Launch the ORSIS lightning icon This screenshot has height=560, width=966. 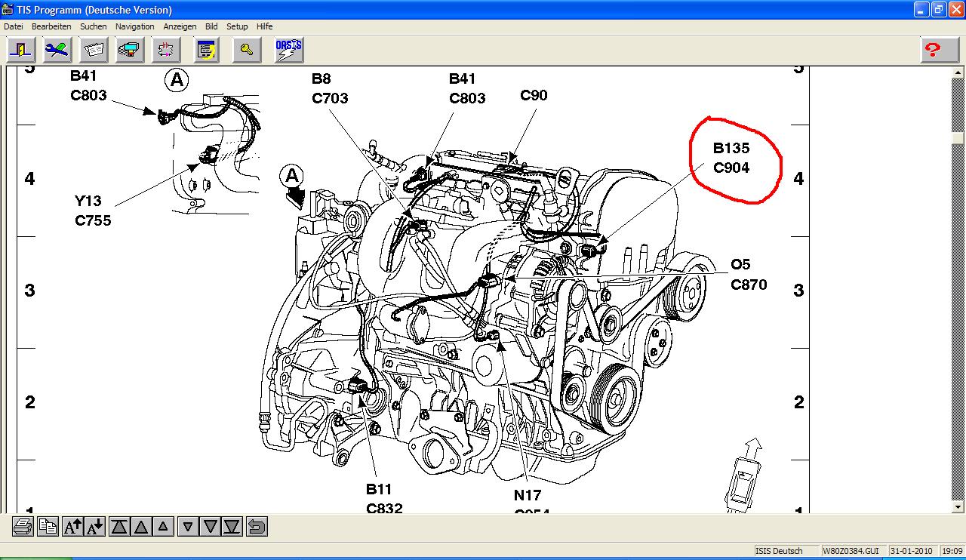point(288,50)
